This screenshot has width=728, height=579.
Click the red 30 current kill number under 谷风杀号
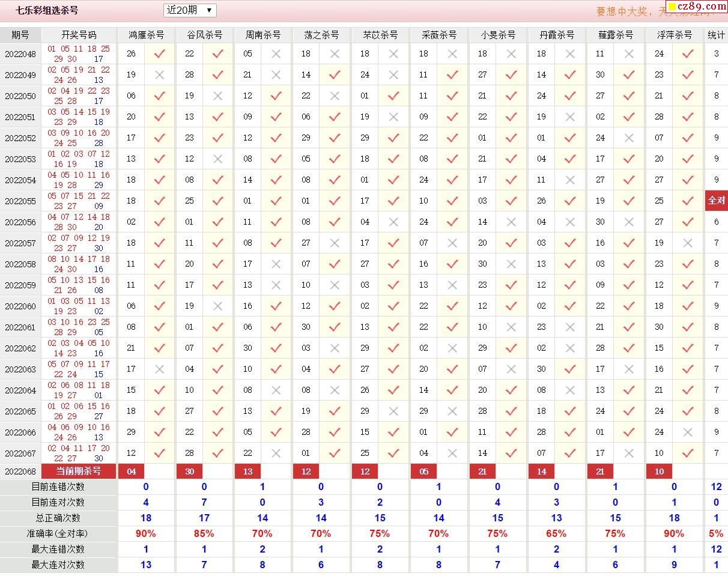pyautogui.click(x=190, y=471)
